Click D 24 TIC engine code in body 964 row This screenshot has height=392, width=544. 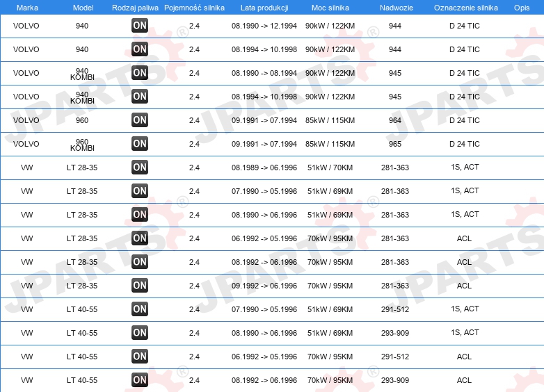[465, 120]
